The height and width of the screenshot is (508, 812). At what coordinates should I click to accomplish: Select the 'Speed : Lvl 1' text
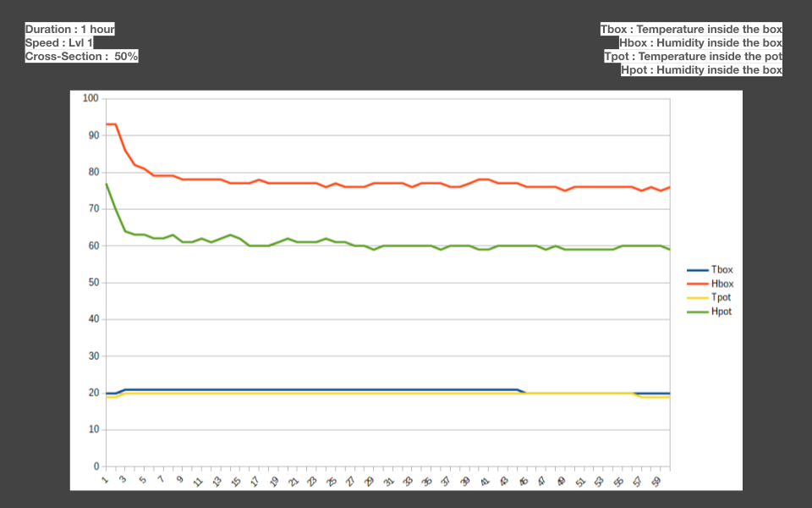click(x=59, y=43)
